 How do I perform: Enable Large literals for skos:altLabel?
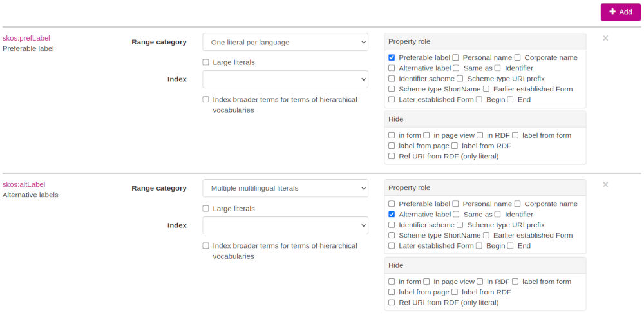click(x=206, y=209)
